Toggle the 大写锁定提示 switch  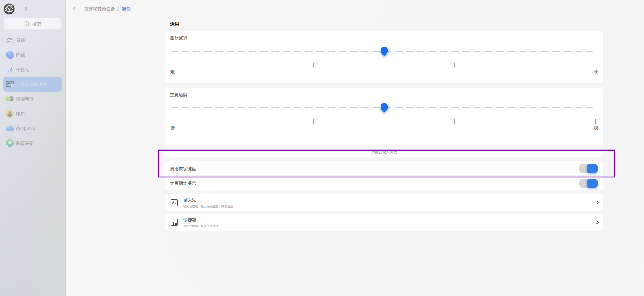588,183
